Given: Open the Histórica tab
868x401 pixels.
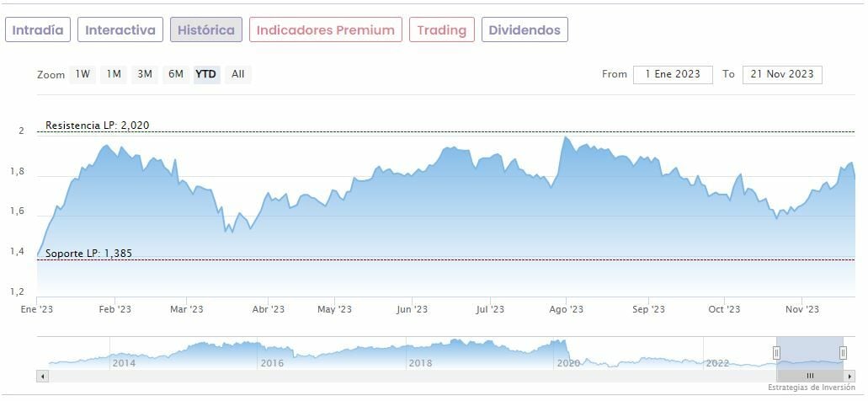Looking at the screenshot, I should (206, 30).
